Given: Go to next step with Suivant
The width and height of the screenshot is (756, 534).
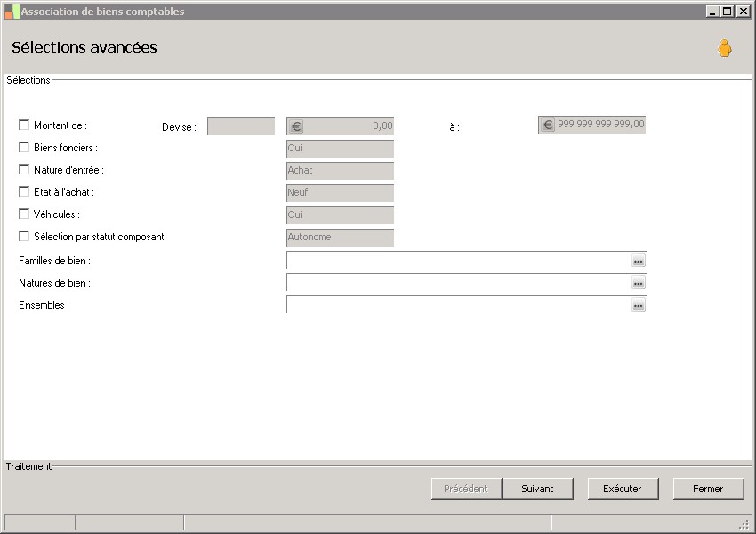Looking at the screenshot, I should click(x=537, y=489).
